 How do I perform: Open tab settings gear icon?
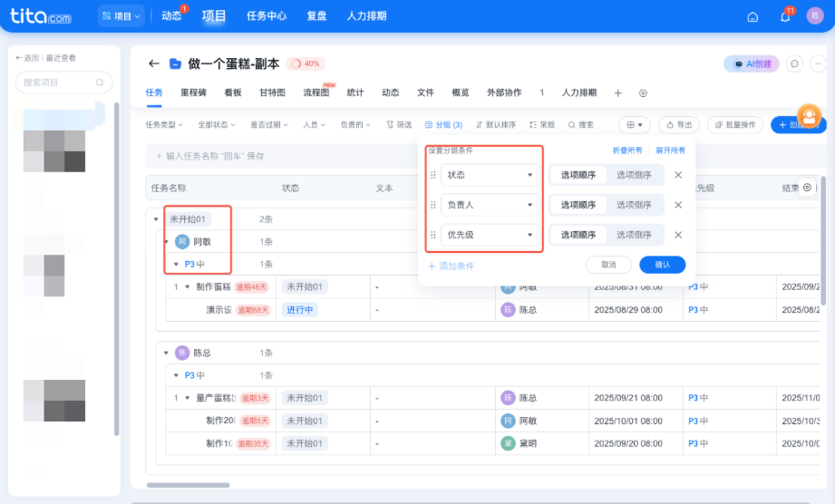tap(643, 93)
